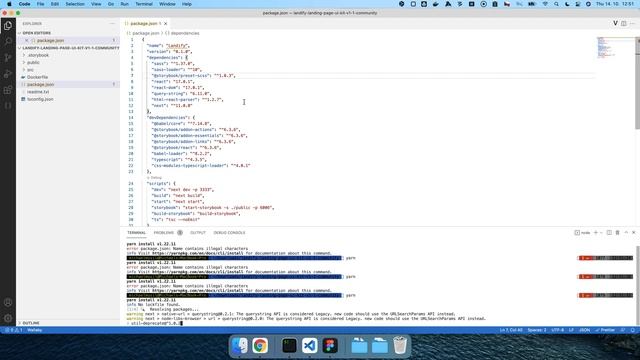Switch to the Terminal tab
This screenshot has width=640, height=360.
click(136, 233)
